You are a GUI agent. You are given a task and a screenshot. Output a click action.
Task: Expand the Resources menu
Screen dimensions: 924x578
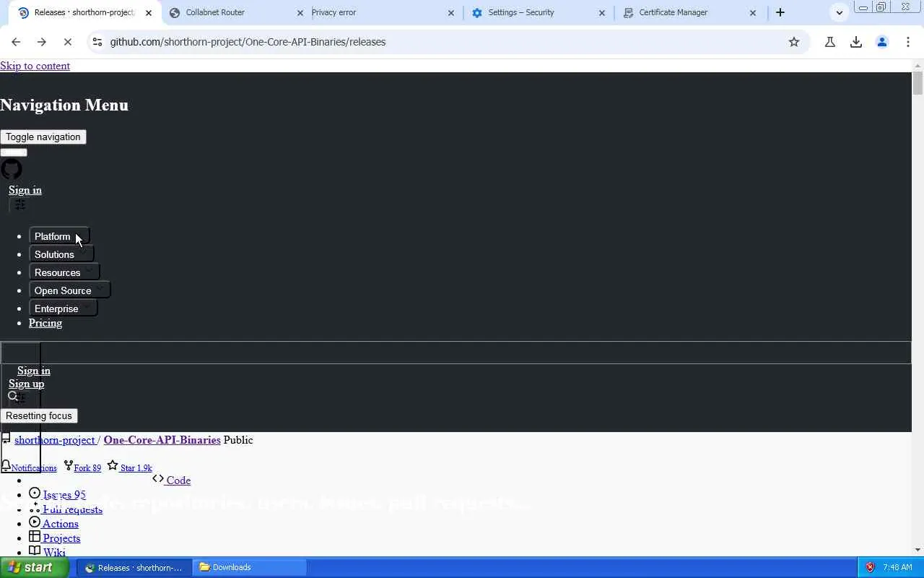pyautogui.click(x=64, y=272)
